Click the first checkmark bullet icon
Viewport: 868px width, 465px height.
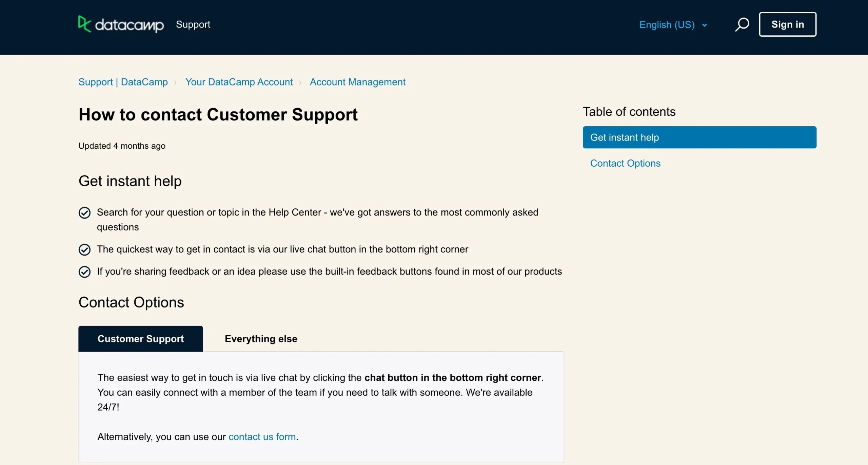(x=84, y=213)
